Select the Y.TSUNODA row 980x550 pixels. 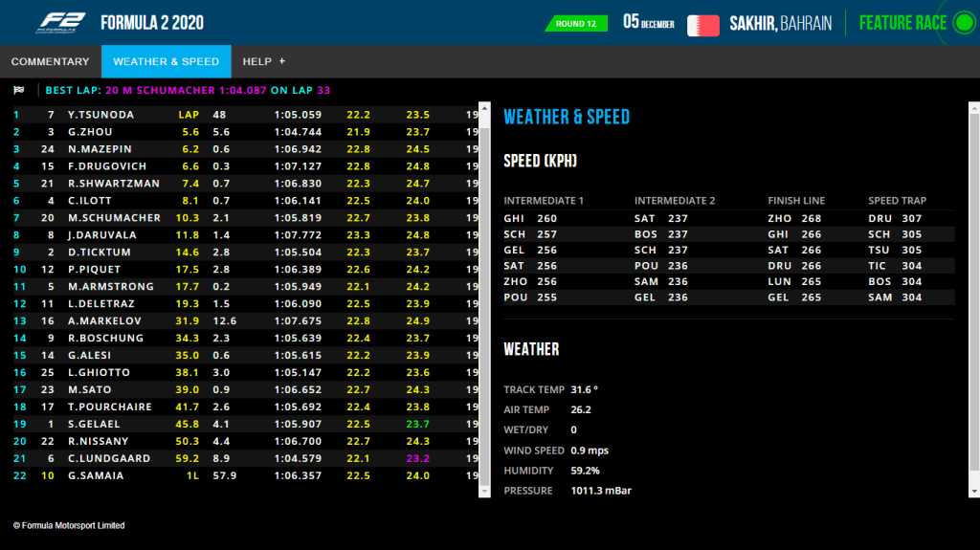tap(246, 115)
